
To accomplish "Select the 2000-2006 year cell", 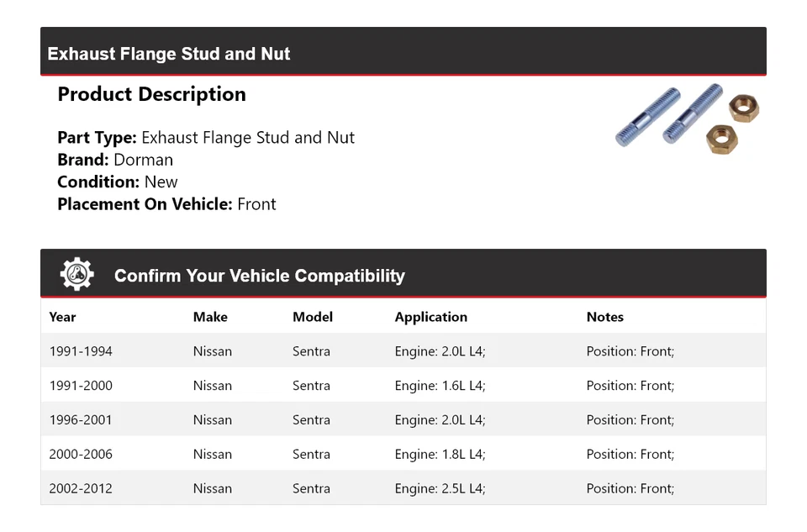I will (81, 455).
